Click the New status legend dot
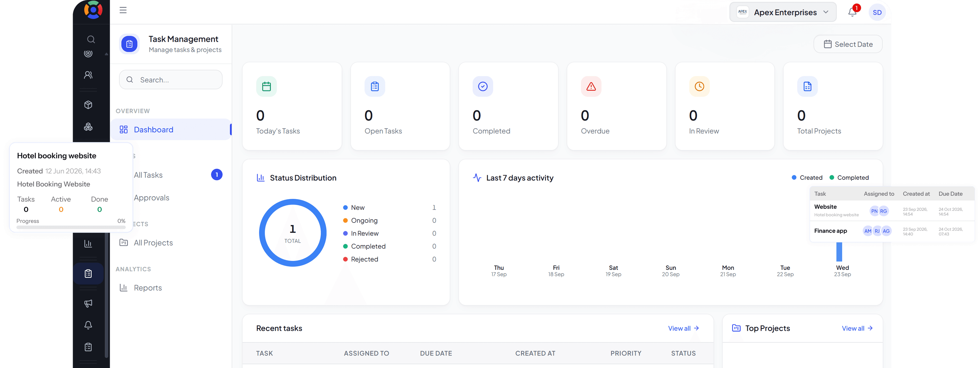 346,208
